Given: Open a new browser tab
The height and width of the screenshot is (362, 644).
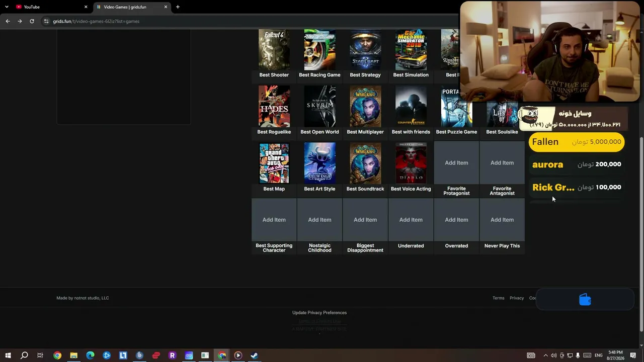Looking at the screenshot, I should 178,7.
